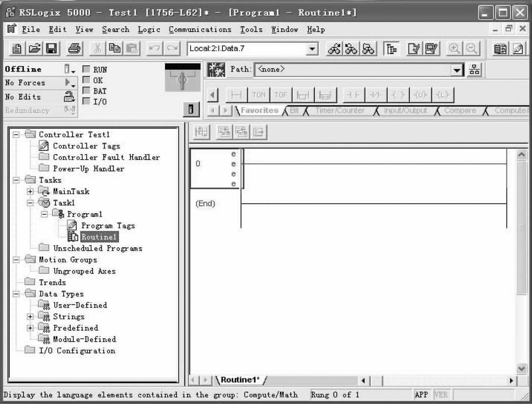Open the Tools menu
Viewport: 532px width, 404px height.
pyautogui.click(x=251, y=29)
